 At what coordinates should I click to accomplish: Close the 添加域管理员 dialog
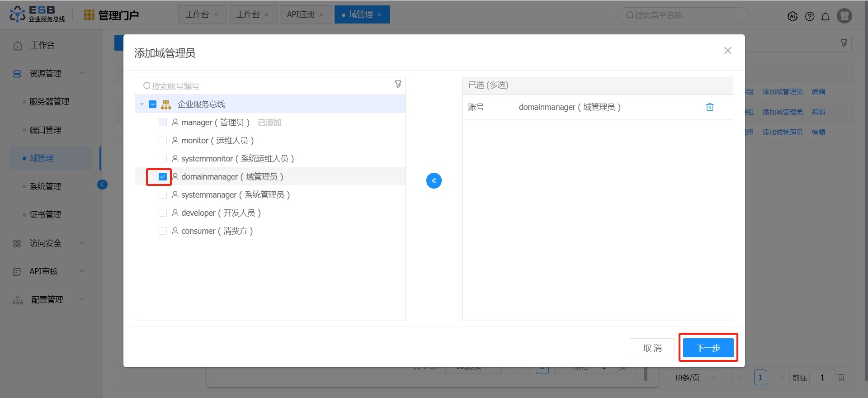727,51
